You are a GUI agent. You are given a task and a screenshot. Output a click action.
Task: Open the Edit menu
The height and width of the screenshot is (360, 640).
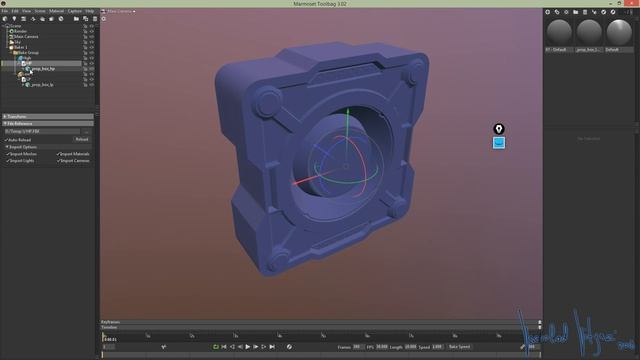15,11
